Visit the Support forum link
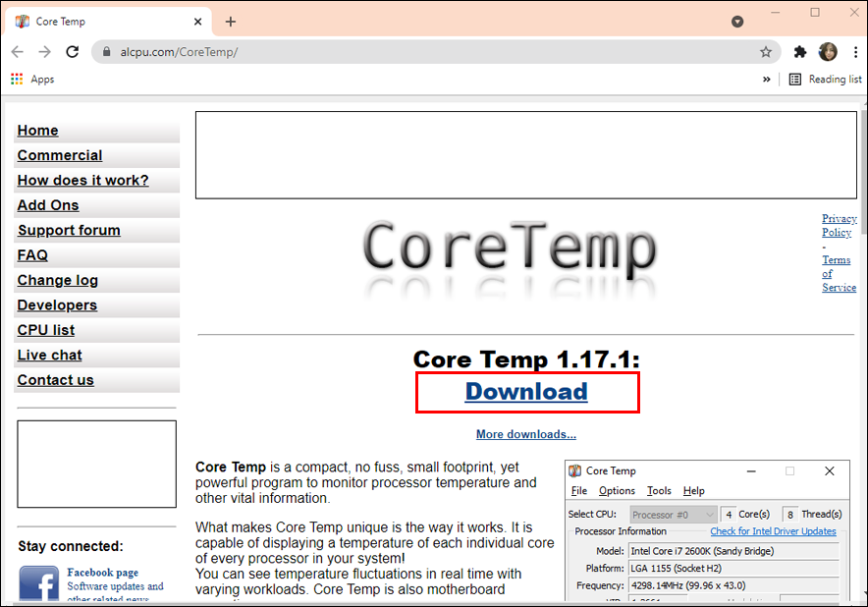 tap(69, 230)
